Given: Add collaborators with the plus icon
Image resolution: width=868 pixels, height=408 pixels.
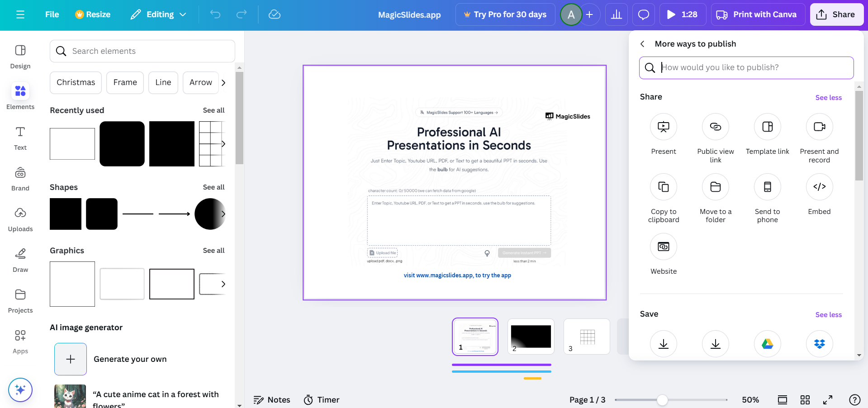Looking at the screenshot, I should pos(589,14).
